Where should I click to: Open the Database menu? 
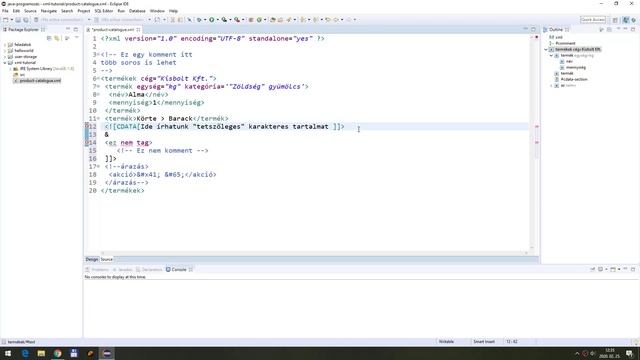pos(137,11)
